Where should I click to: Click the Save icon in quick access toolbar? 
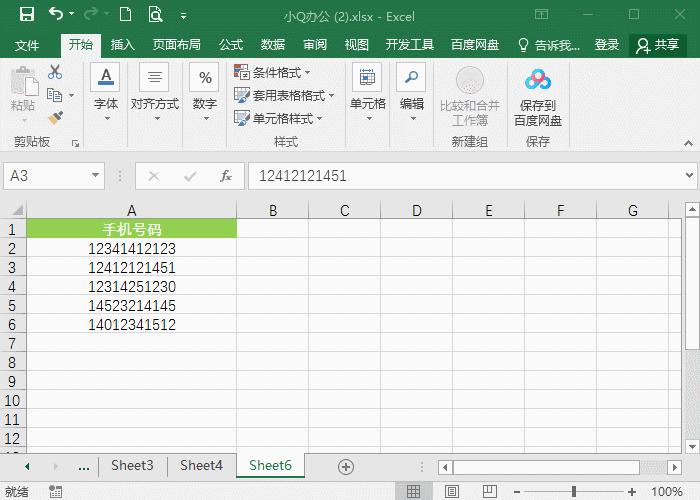(27, 15)
